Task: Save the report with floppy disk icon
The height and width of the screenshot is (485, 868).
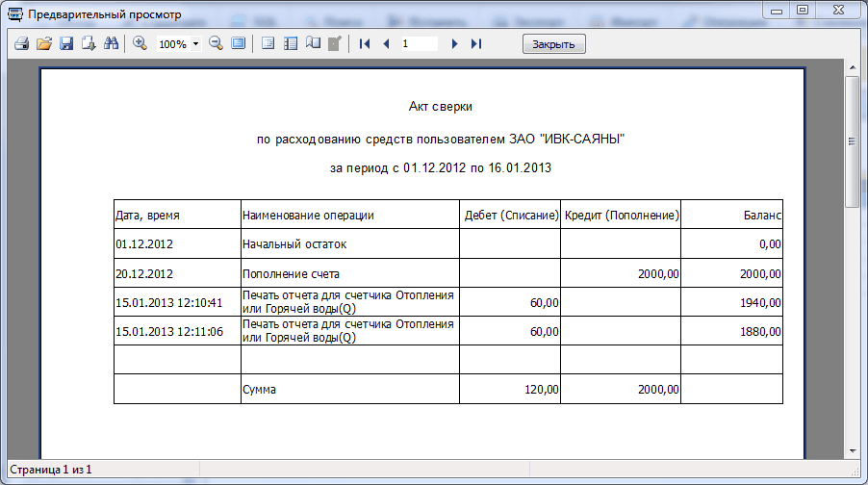Action: pos(66,43)
